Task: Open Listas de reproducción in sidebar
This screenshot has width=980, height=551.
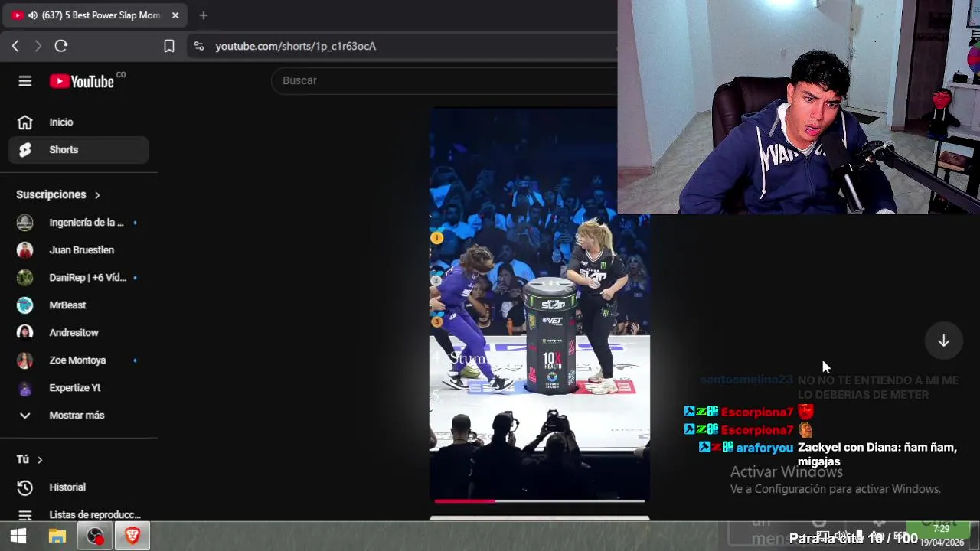Action: tap(78, 515)
